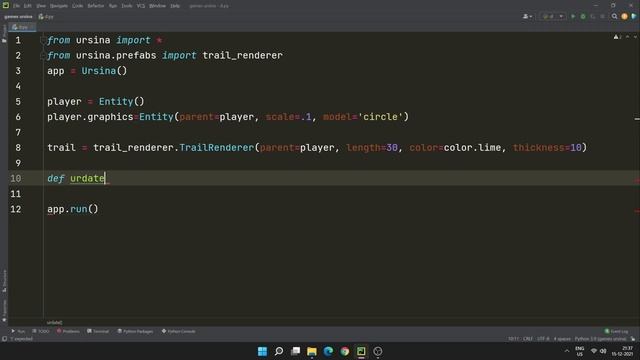Go to next highlighted error arrow
This screenshot has width=640, height=360.
[635, 37]
